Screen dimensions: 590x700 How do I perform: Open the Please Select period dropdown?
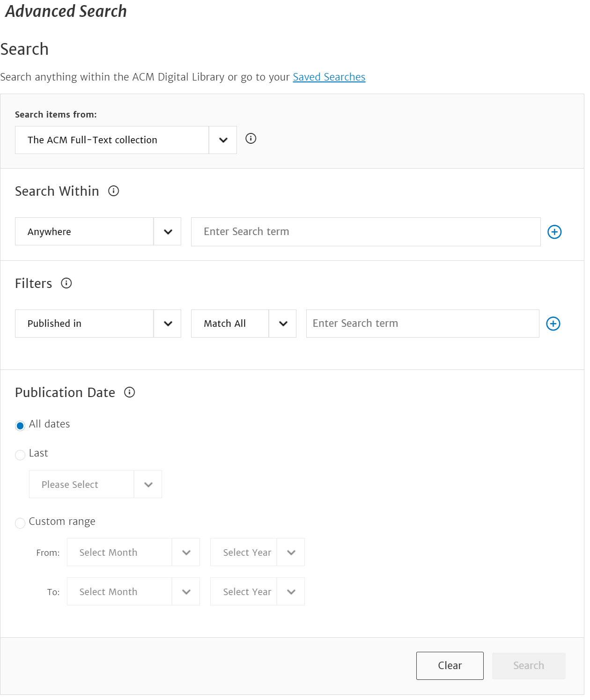pos(96,484)
